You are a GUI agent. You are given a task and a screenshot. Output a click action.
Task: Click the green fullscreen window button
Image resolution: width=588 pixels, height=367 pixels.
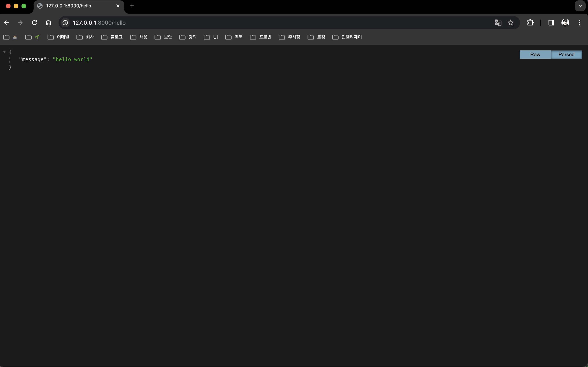24,6
